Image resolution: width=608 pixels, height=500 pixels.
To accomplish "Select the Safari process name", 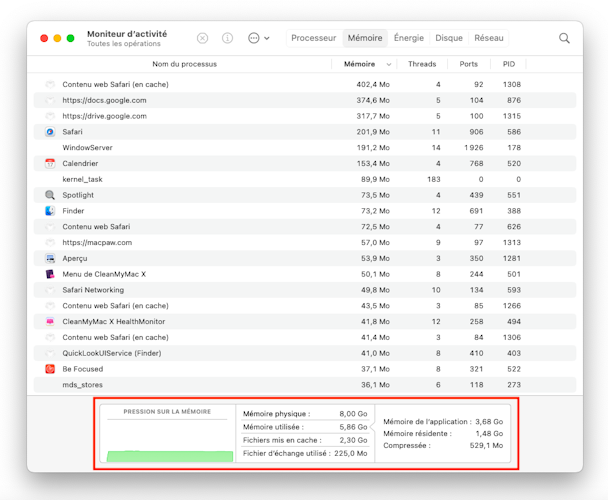I will 73,132.
